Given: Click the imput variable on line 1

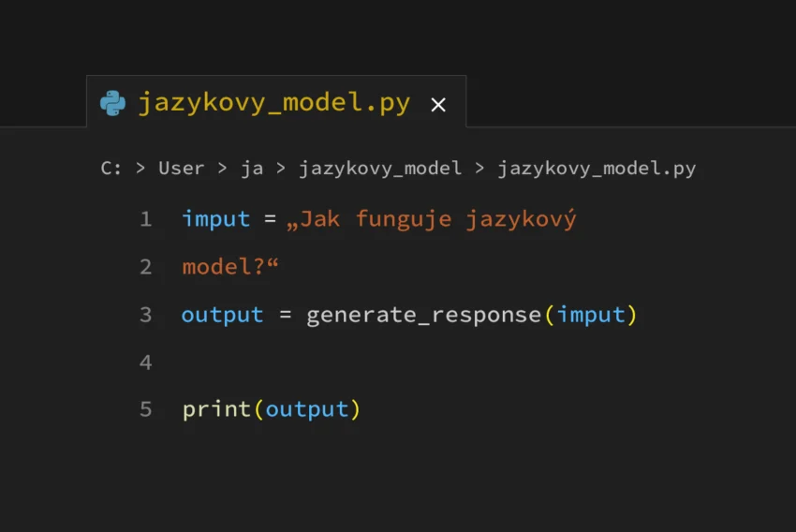Looking at the screenshot, I should [x=216, y=219].
